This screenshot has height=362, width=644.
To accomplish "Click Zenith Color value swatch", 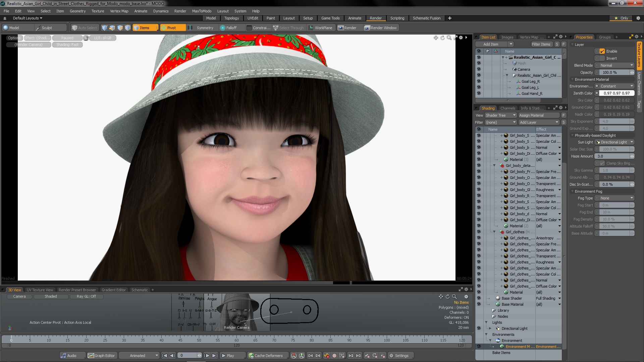I will 616,93.
